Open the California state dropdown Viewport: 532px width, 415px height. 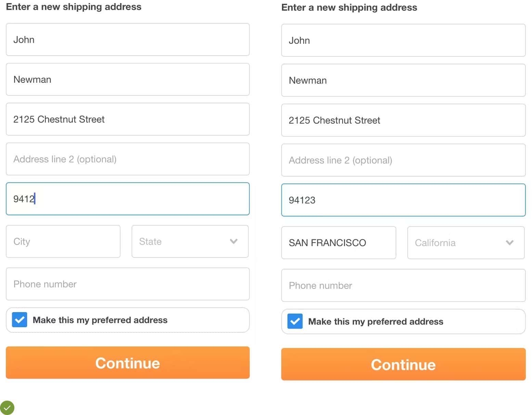coord(466,243)
